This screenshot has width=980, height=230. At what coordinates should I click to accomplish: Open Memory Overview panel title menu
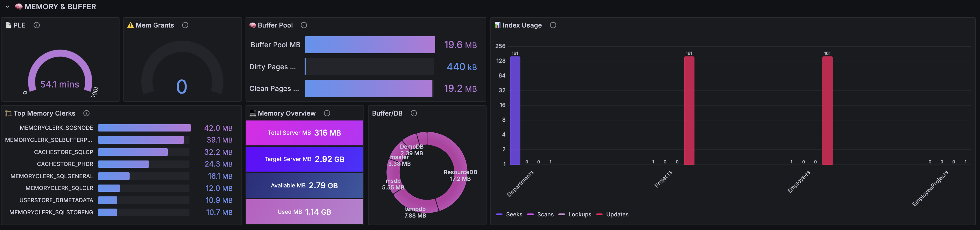(286, 113)
